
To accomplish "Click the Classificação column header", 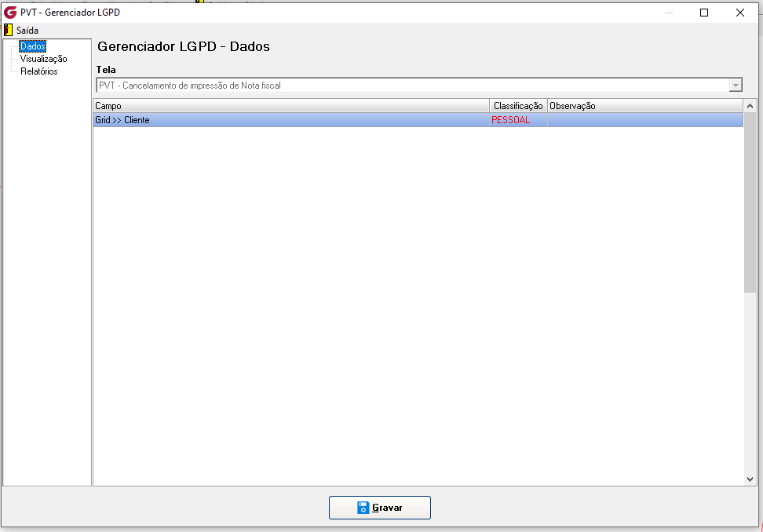I will point(518,106).
